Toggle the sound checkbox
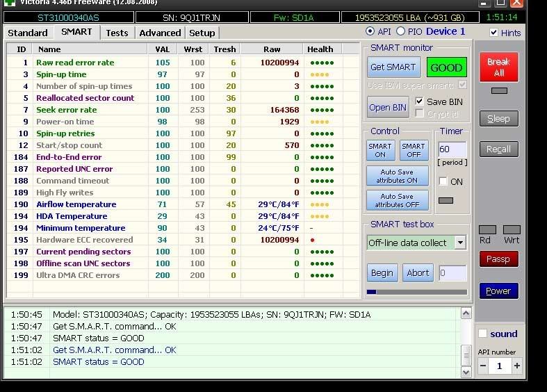This screenshot has height=392, width=547. (x=482, y=334)
